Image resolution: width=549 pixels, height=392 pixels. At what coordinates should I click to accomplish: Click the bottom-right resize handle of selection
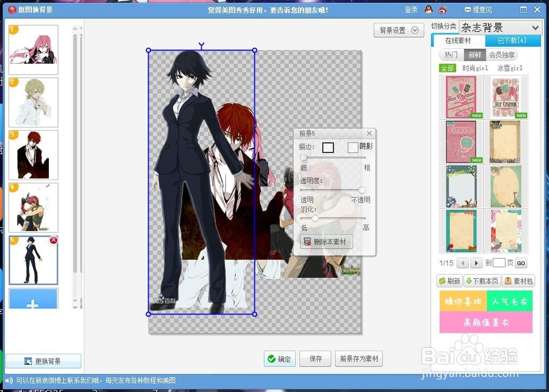tap(255, 314)
